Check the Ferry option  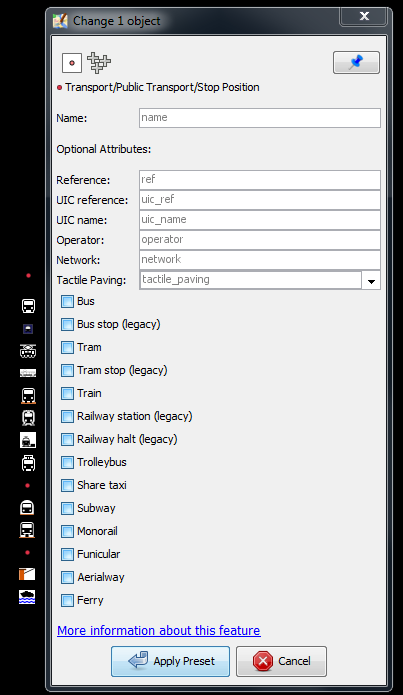point(67,601)
